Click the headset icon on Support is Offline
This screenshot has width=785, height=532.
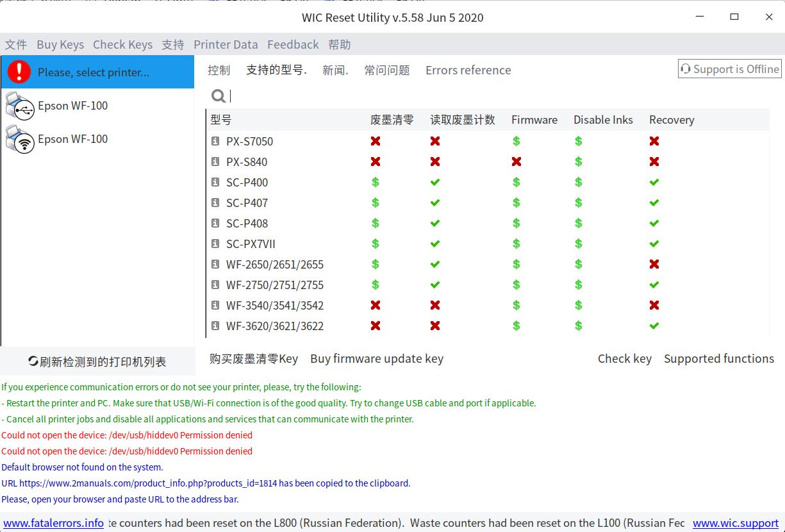(685, 69)
